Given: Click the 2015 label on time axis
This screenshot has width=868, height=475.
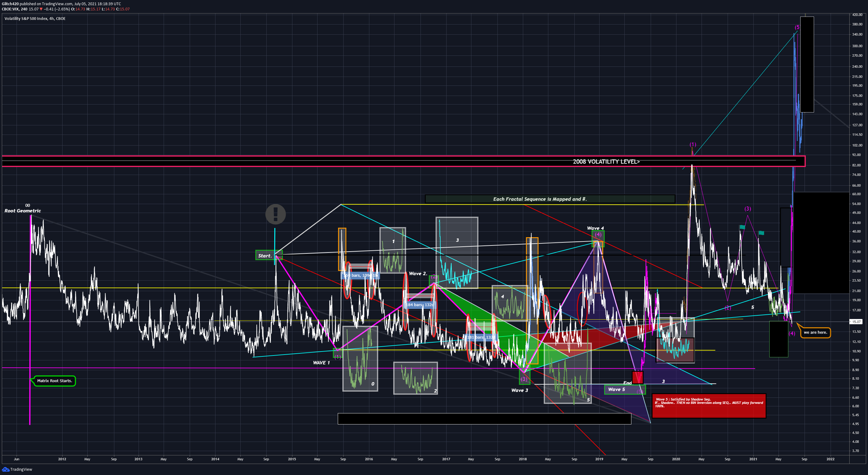Looking at the screenshot, I should point(292,459).
